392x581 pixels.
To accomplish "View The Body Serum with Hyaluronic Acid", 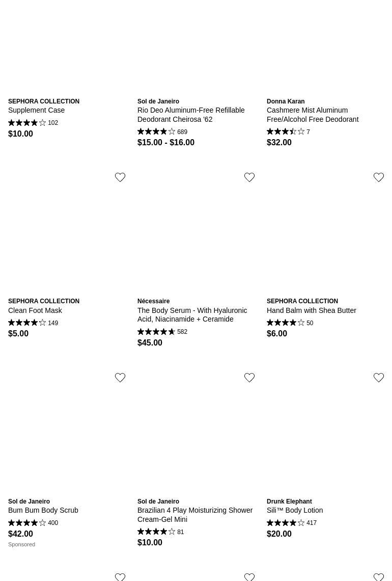I will (192, 315).
